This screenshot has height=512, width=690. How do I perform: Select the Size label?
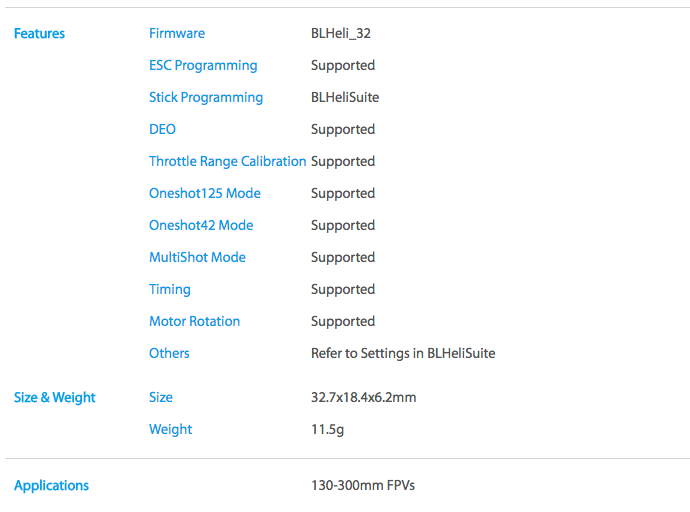tap(161, 398)
